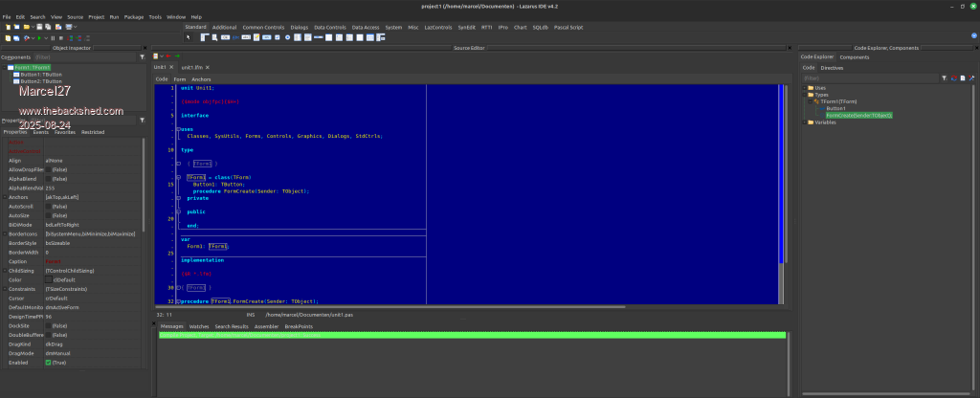This screenshot has height=398, width=980.
Task: Expand the Uses node in Code Explorer
Action: click(807, 87)
